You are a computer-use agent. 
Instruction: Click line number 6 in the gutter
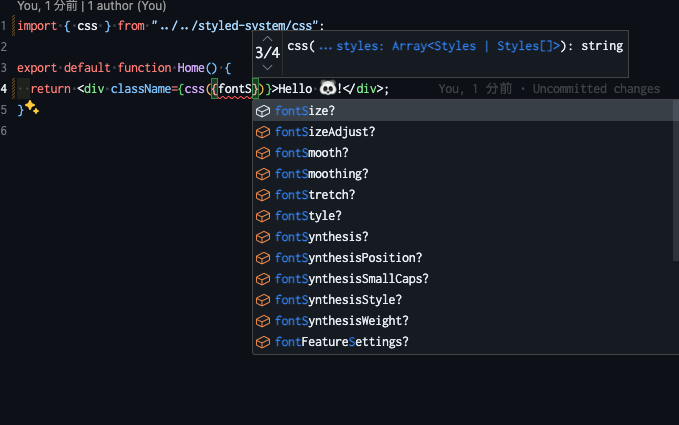click(x=4, y=130)
